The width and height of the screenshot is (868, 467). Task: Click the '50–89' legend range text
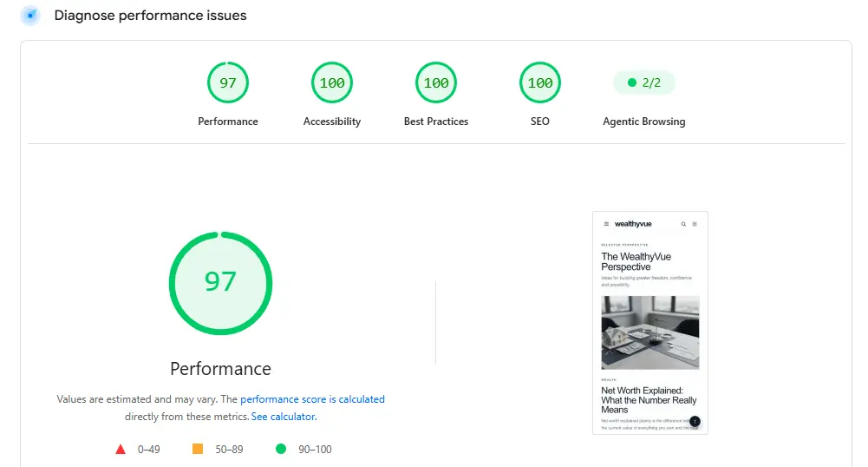[x=229, y=450]
